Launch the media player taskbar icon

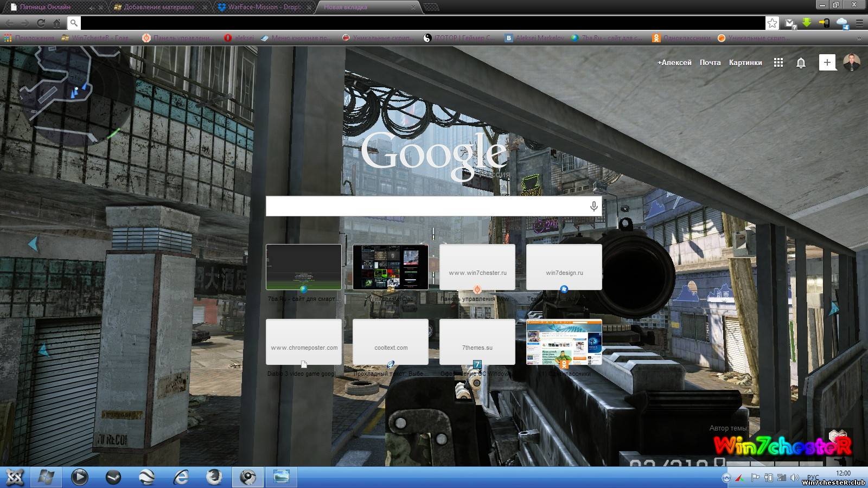[80, 477]
